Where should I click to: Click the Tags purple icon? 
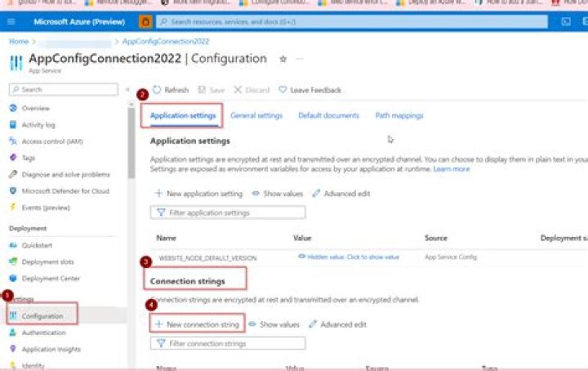pyautogui.click(x=13, y=158)
